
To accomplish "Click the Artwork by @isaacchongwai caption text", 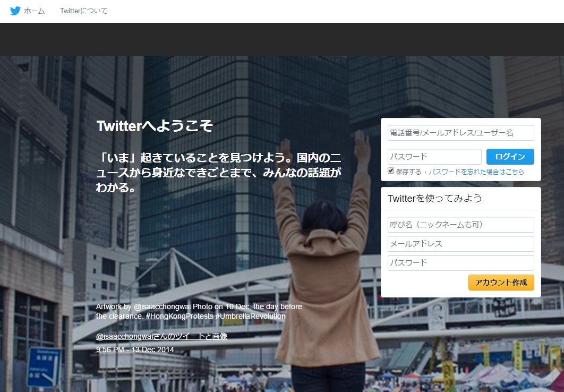I will (199, 311).
